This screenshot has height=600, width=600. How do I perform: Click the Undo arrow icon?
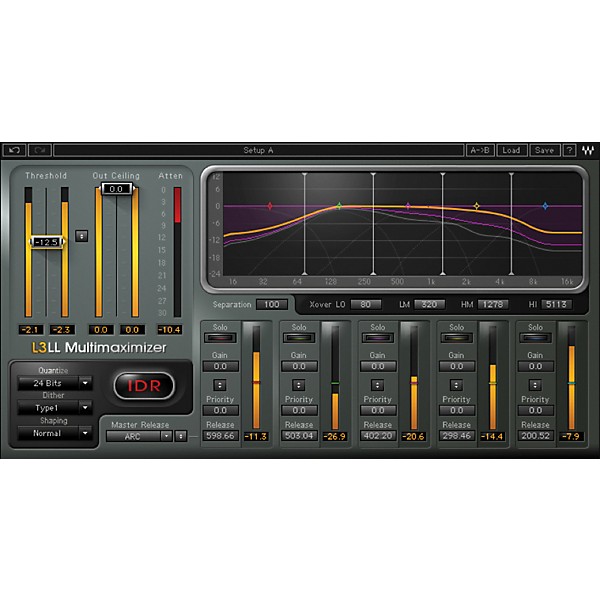[14, 150]
